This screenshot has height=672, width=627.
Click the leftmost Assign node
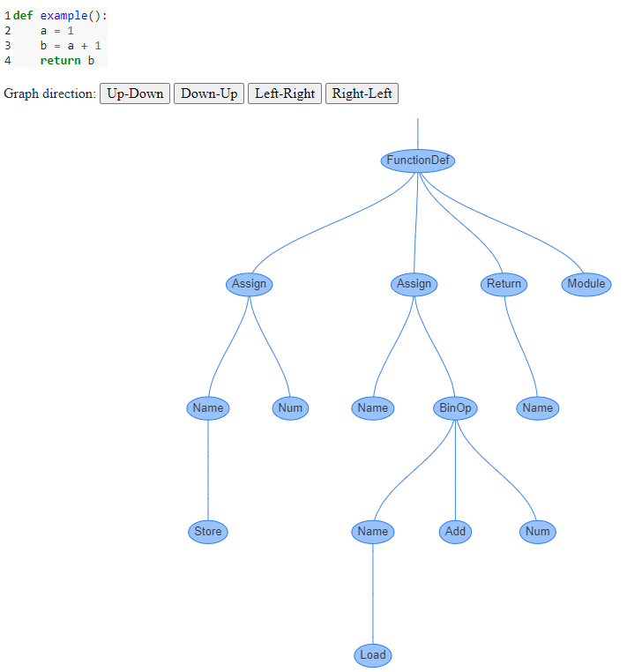click(249, 284)
